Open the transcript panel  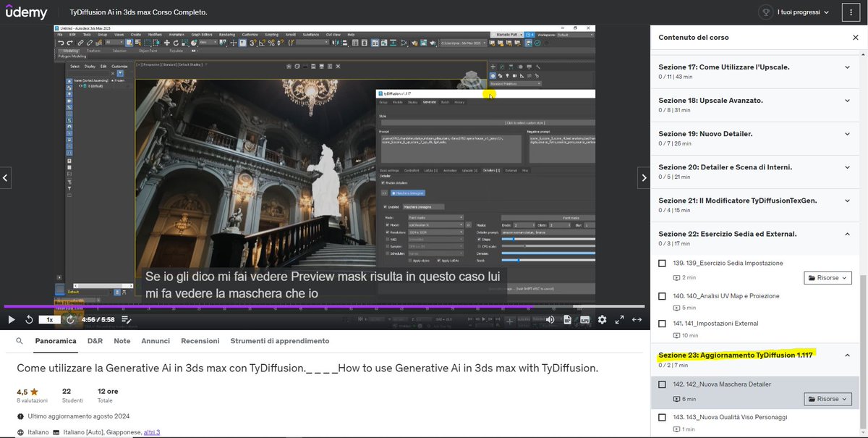point(567,319)
